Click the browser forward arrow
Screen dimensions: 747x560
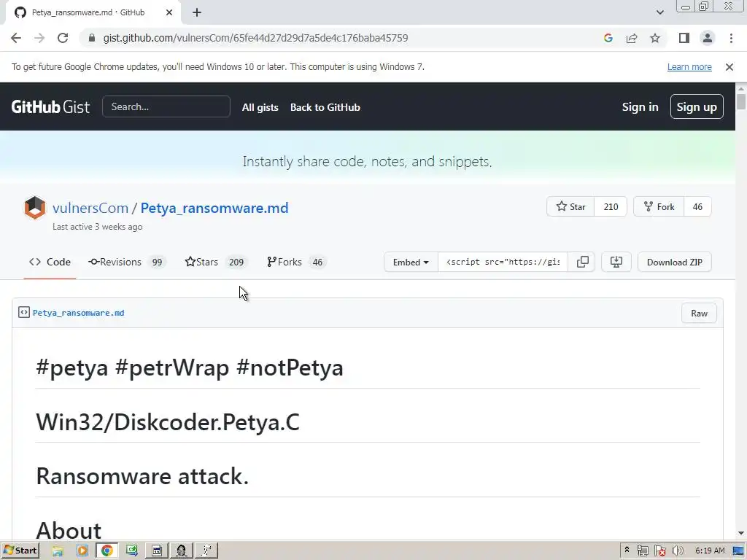[39, 38]
